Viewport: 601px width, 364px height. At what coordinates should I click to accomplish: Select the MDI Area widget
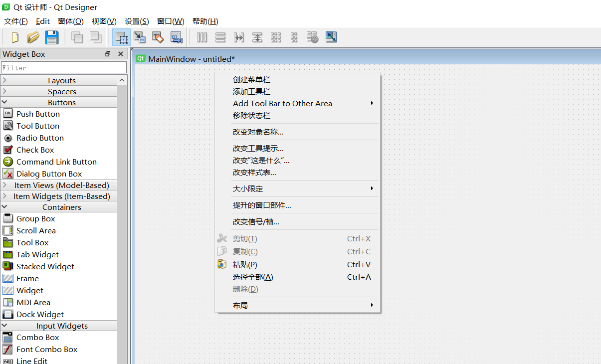(x=33, y=302)
